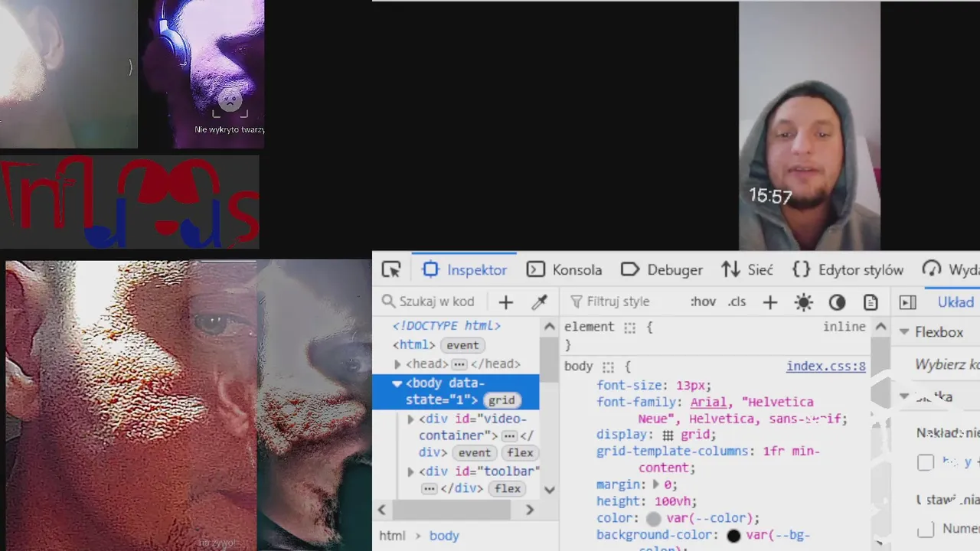The height and width of the screenshot is (551, 980).
Task: Click the event badge on video-container div
Action: [475, 453]
